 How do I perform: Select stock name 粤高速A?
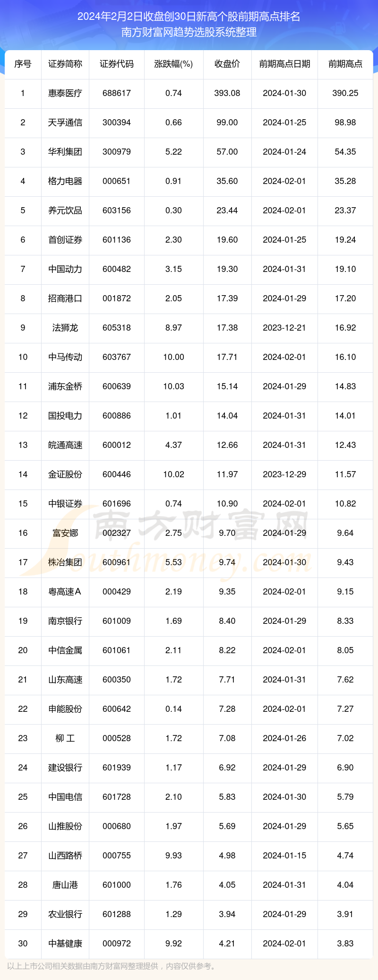pyautogui.click(x=65, y=592)
